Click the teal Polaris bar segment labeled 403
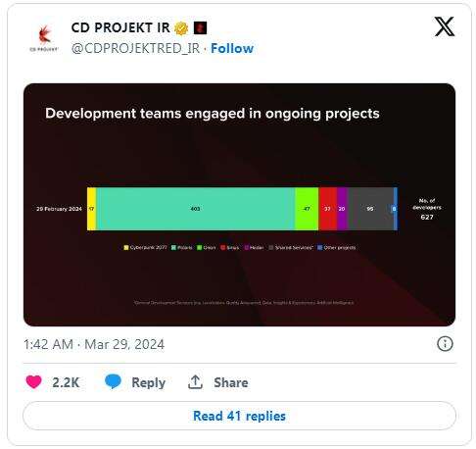The image size is (476, 449). tap(196, 209)
